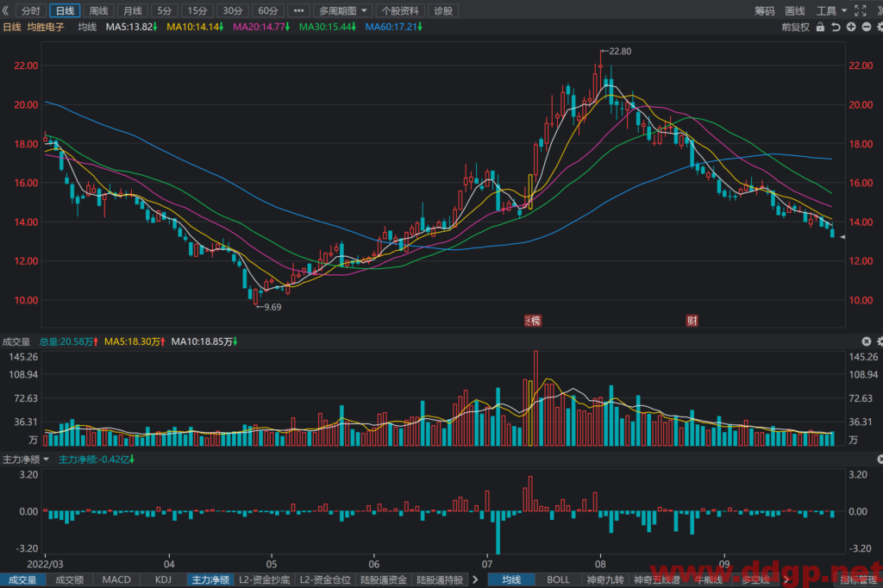
Task: Click the 总量:20.58万 volume value
Action: pyautogui.click(x=69, y=341)
